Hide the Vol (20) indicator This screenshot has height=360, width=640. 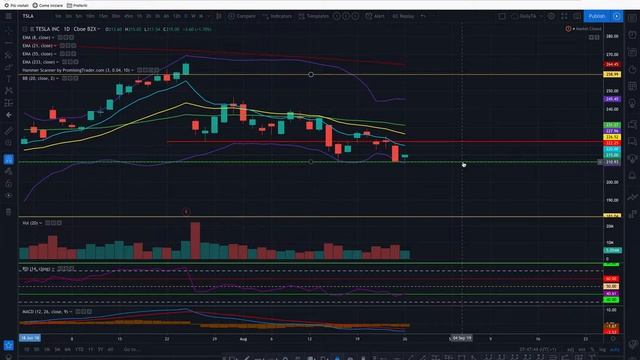coord(48,223)
